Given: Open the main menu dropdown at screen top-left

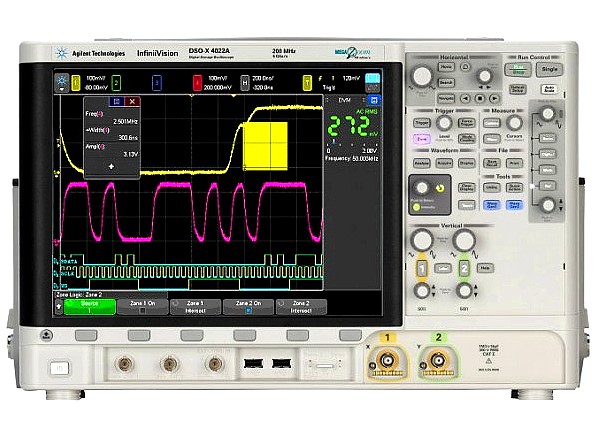Looking at the screenshot, I should pos(62,83).
